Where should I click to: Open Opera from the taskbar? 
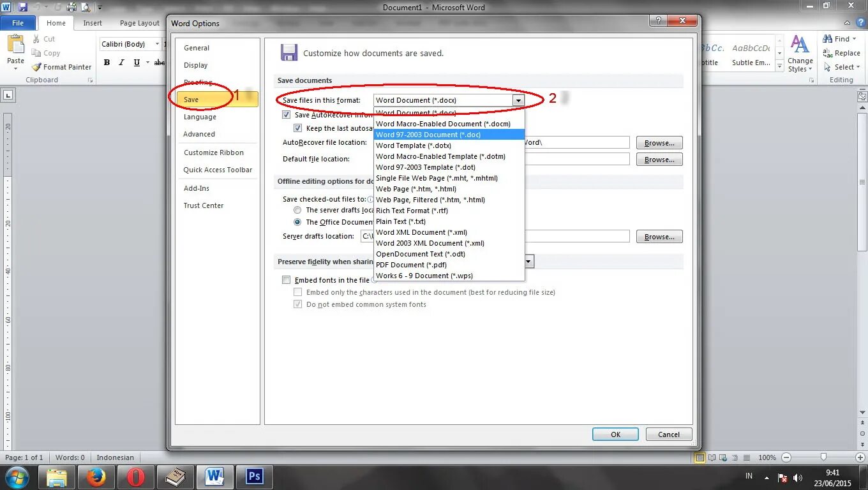(x=135, y=477)
